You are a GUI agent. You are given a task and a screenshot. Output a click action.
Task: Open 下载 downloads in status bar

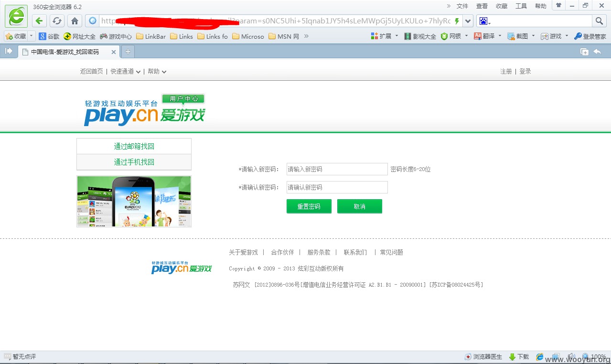point(519,356)
